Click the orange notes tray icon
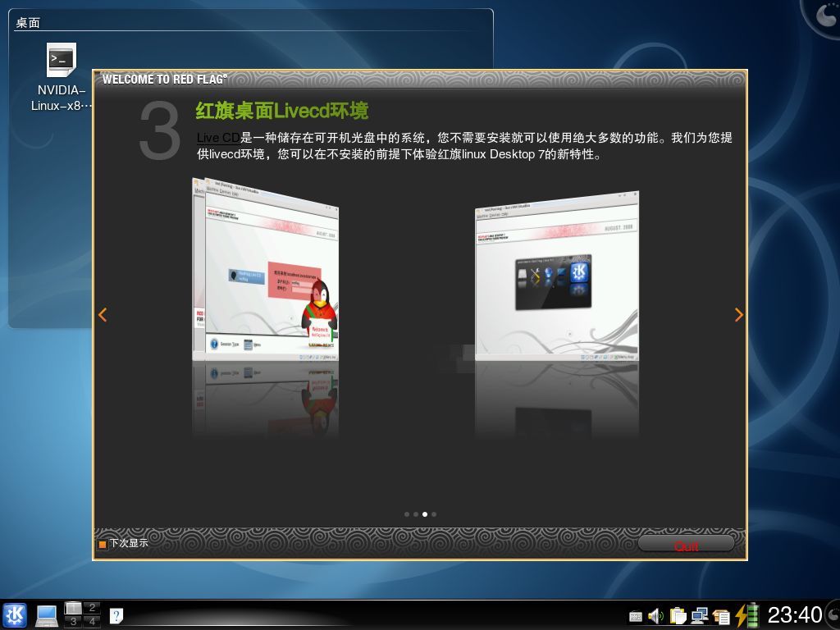The height and width of the screenshot is (630, 840). pyautogui.click(x=721, y=617)
